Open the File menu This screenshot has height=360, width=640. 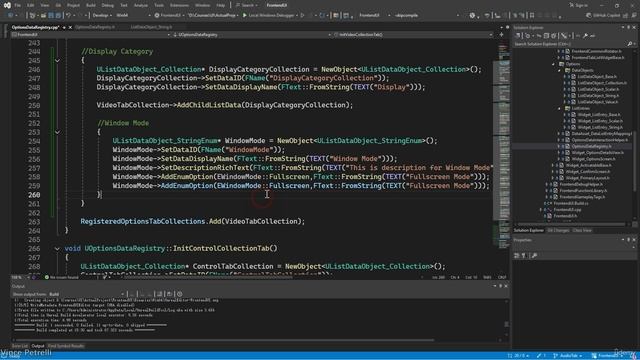[x=18, y=5]
